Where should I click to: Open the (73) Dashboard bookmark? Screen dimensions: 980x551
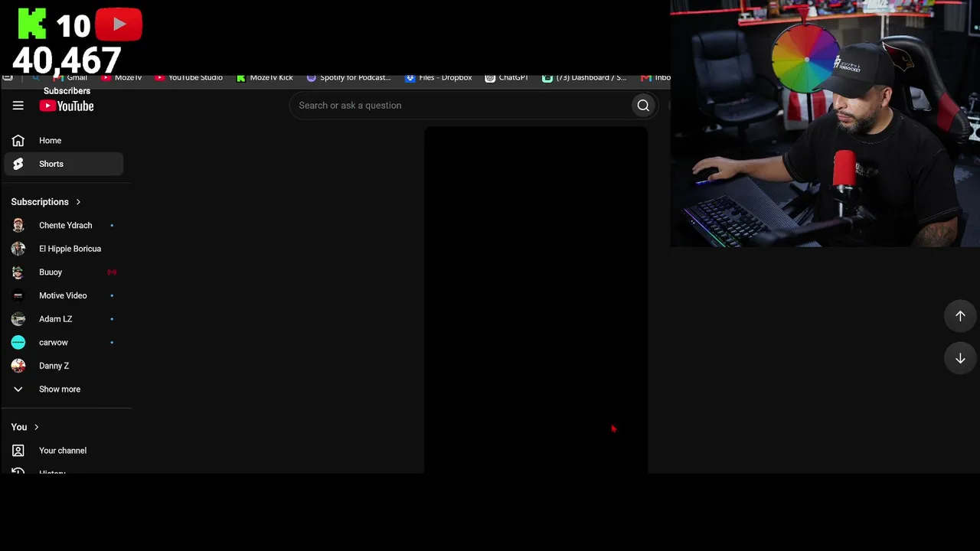[x=584, y=78]
